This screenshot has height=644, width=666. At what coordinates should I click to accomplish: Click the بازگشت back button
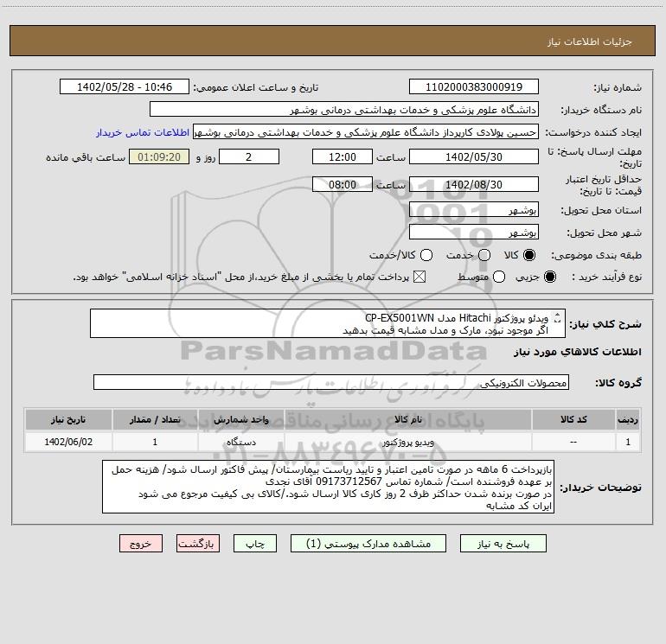pyautogui.click(x=198, y=544)
